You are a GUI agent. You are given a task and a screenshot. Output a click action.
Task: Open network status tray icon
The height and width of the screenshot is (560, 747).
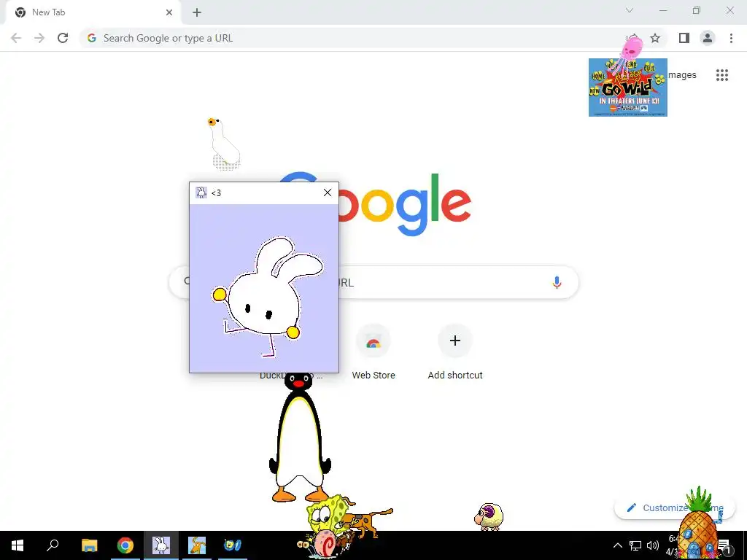[x=635, y=545]
